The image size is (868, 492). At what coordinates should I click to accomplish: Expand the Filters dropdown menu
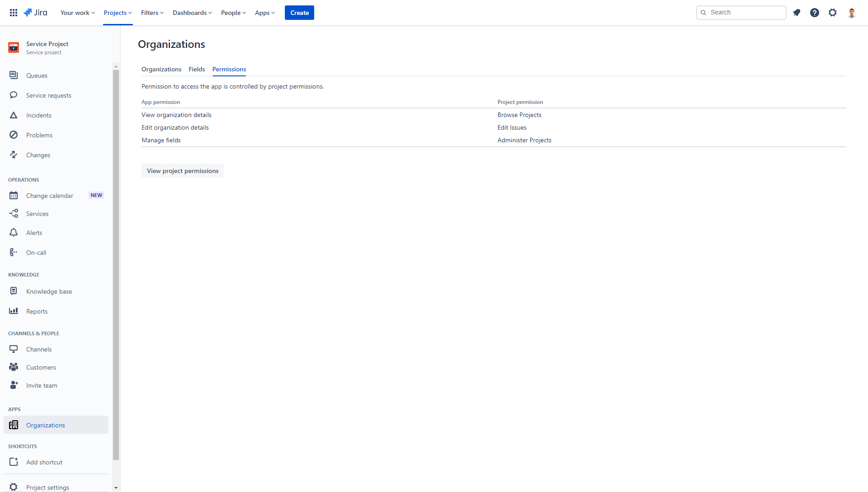(152, 13)
